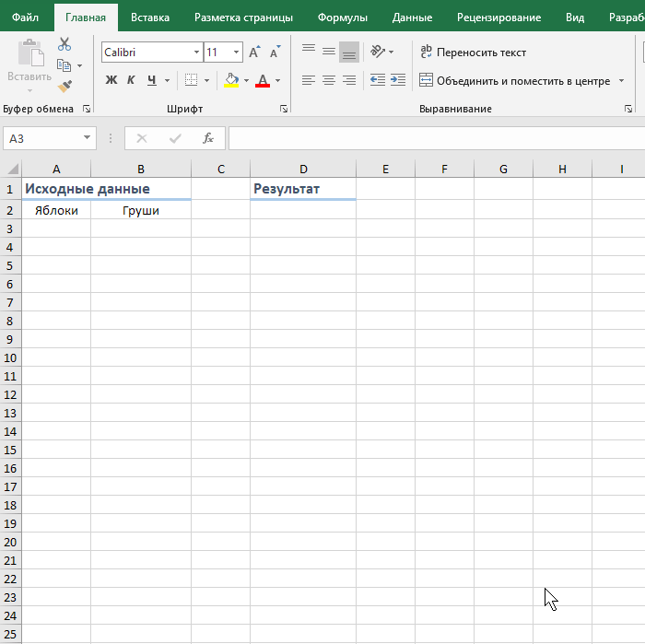
Task: Open the font size dropdown
Action: coord(237,53)
